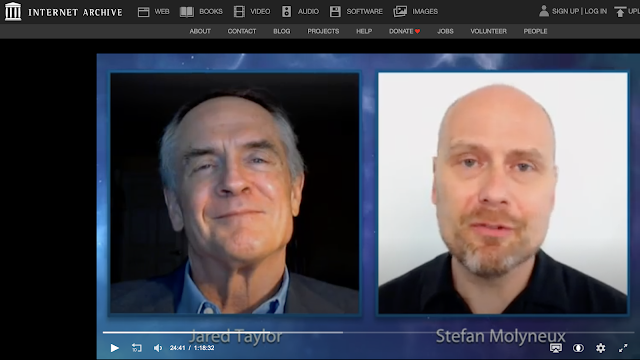640x360 pixels.
Task: Click the Web icon in top nav
Action: [143, 12]
